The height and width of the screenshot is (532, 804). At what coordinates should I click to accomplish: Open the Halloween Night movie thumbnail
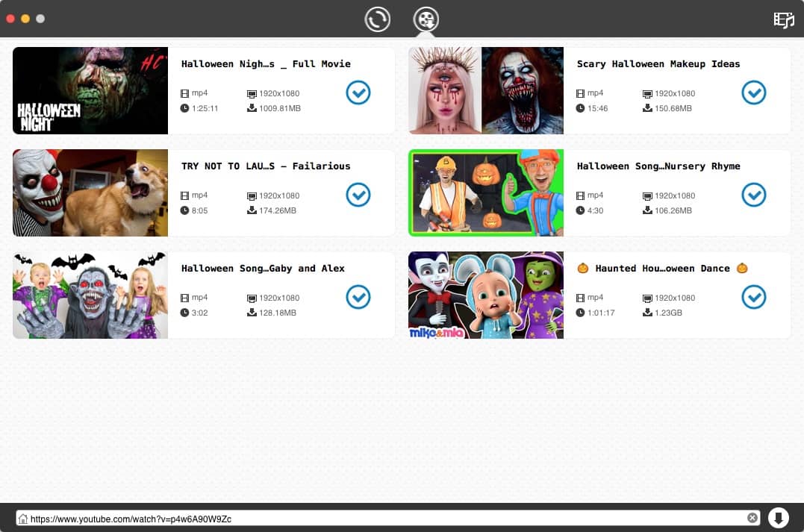tap(90, 91)
